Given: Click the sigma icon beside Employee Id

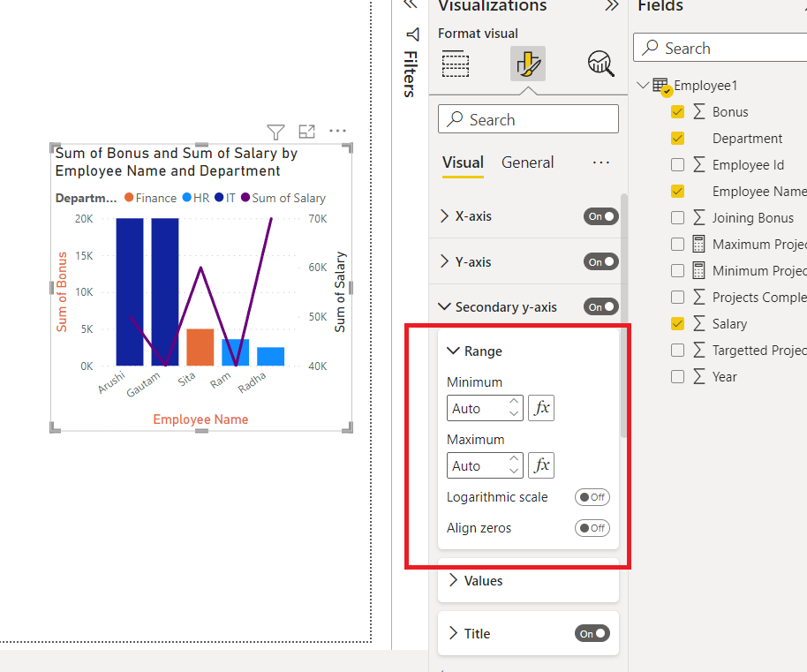Looking at the screenshot, I should (x=699, y=164).
